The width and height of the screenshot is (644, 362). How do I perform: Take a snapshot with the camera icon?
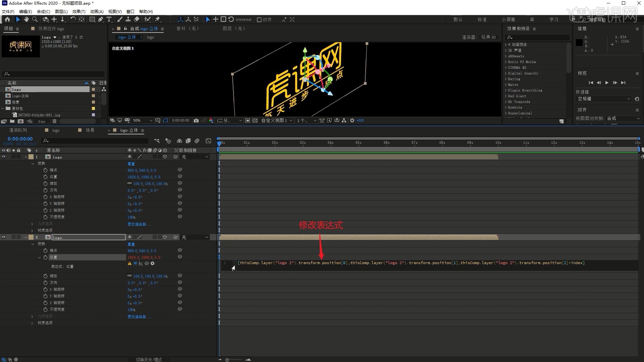[196, 120]
